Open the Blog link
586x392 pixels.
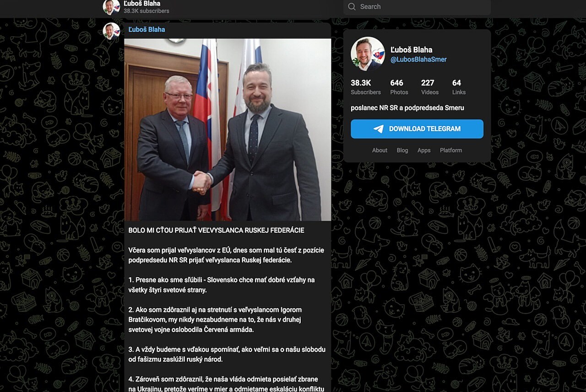click(x=402, y=150)
